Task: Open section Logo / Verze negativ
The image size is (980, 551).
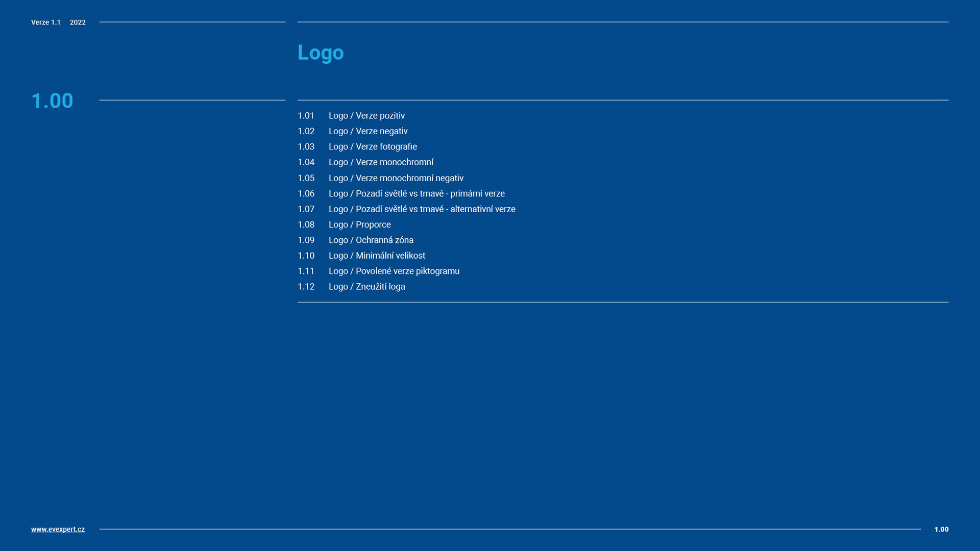Action: tap(367, 131)
